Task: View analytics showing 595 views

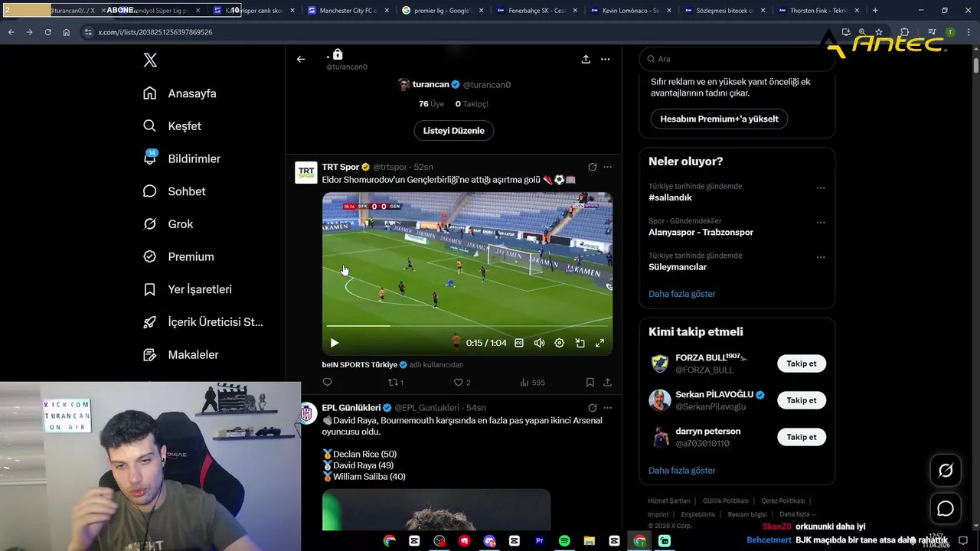Action: [532, 382]
